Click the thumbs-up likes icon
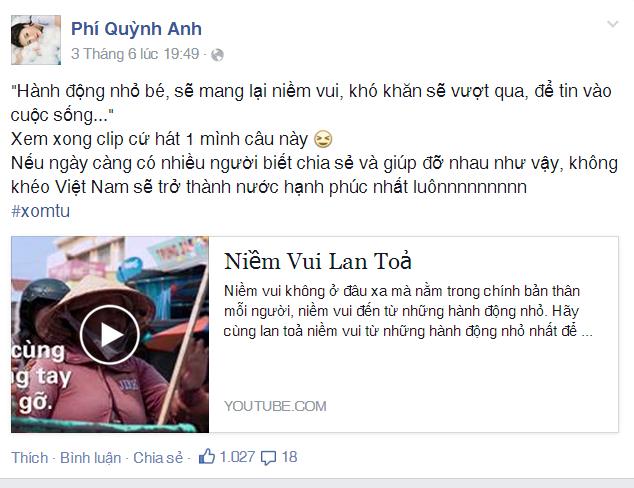 pos(207,456)
